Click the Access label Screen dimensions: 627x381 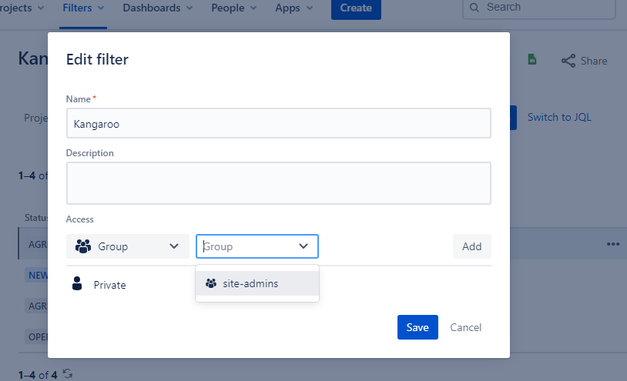pos(80,219)
